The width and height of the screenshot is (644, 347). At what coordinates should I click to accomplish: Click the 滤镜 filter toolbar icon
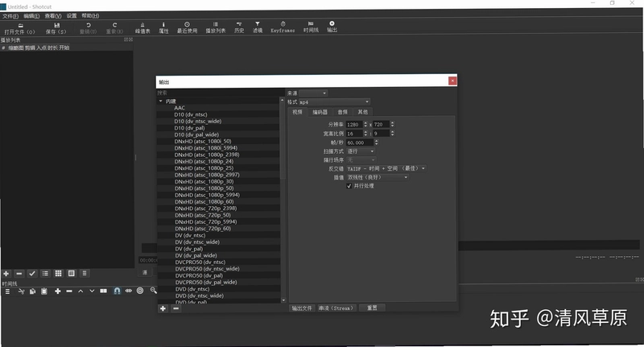tap(258, 27)
